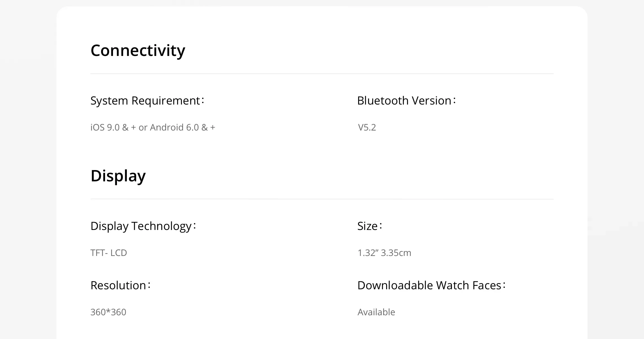The height and width of the screenshot is (339, 644).
Task: Click the Connectivity section heading
Action: (138, 51)
